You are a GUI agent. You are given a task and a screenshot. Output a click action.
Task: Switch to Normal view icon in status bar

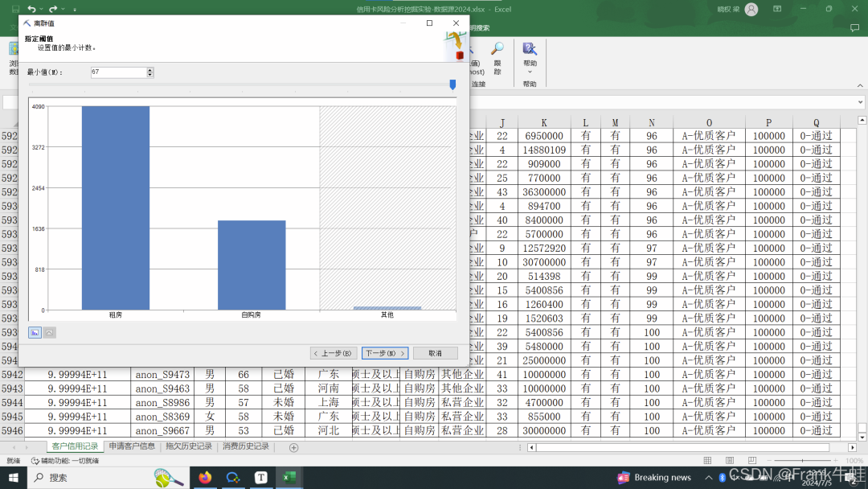[707, 460]
